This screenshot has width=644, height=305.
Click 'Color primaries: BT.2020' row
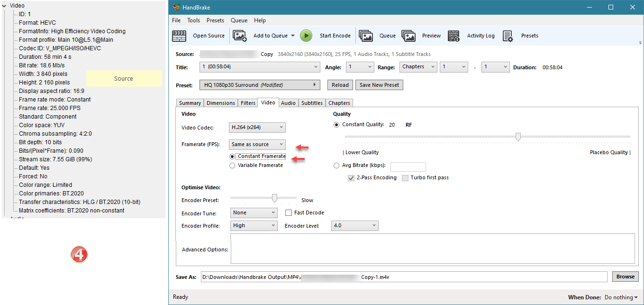(x=52, y=194)
